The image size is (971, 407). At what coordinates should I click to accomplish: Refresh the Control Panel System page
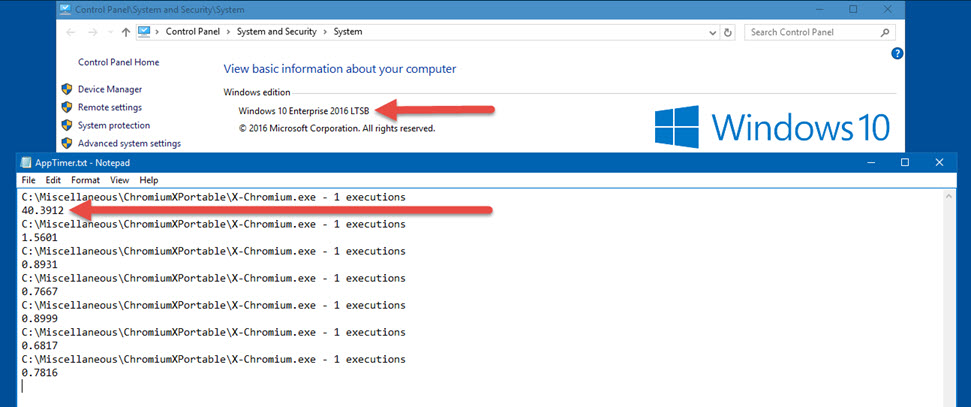point(728,32)
